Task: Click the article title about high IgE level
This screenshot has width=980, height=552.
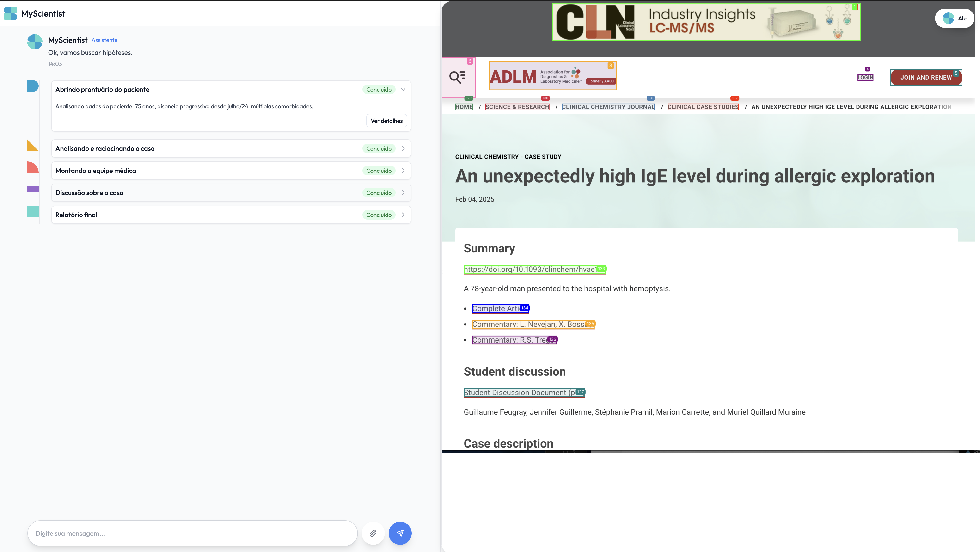Action: point(695,176)
